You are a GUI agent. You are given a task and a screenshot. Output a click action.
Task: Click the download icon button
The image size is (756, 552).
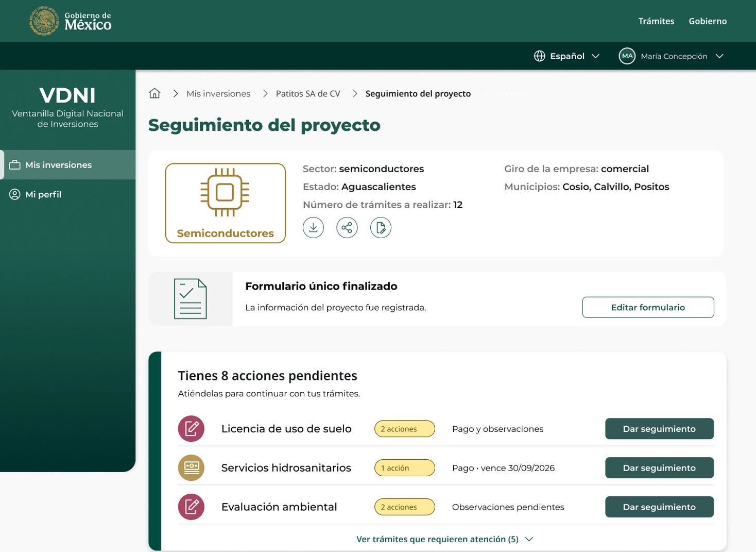(x=313, y=227)
